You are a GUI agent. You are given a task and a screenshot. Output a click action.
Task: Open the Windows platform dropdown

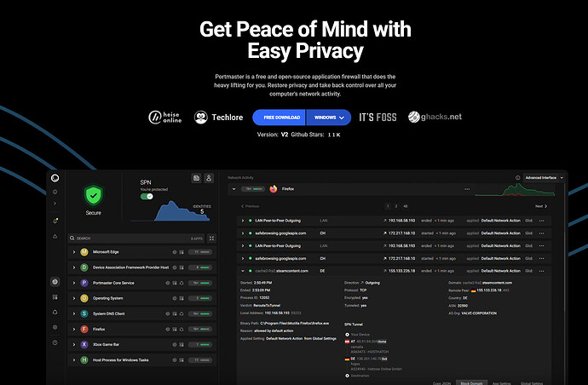click(x=328, y=117)
